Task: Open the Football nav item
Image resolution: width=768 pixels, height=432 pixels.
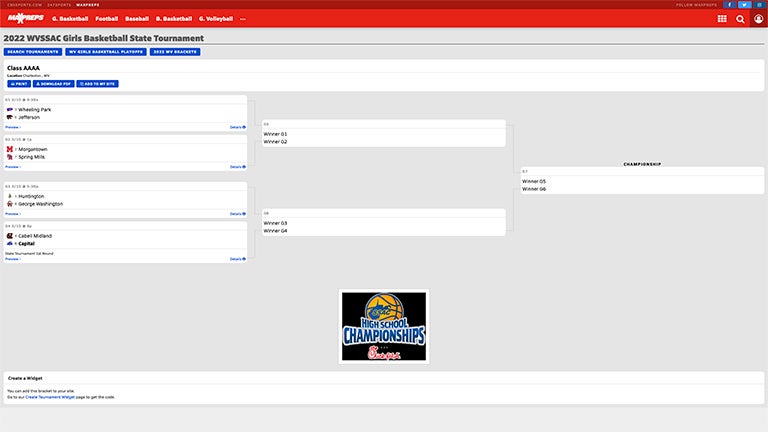Action: (x=107, y=19)
